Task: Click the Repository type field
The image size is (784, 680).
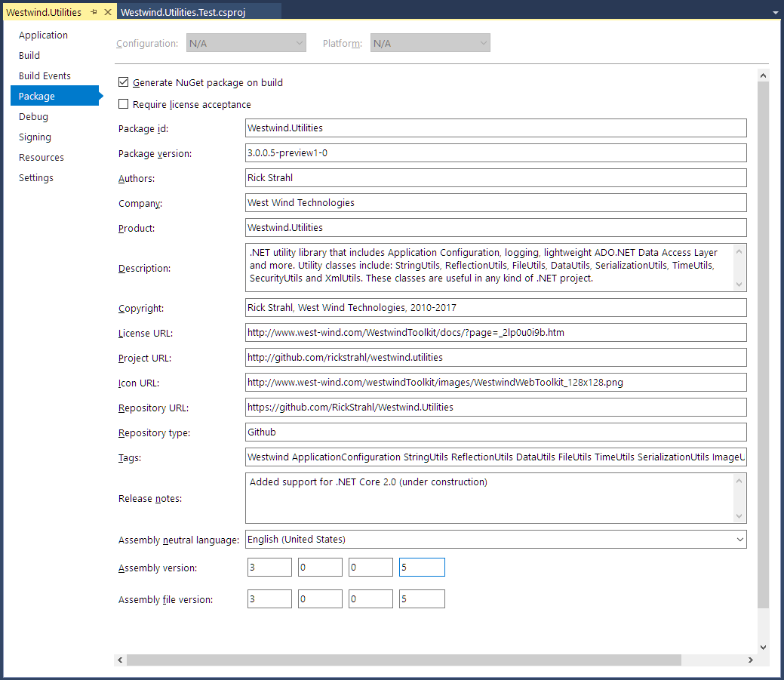Action: click(496, 432)
